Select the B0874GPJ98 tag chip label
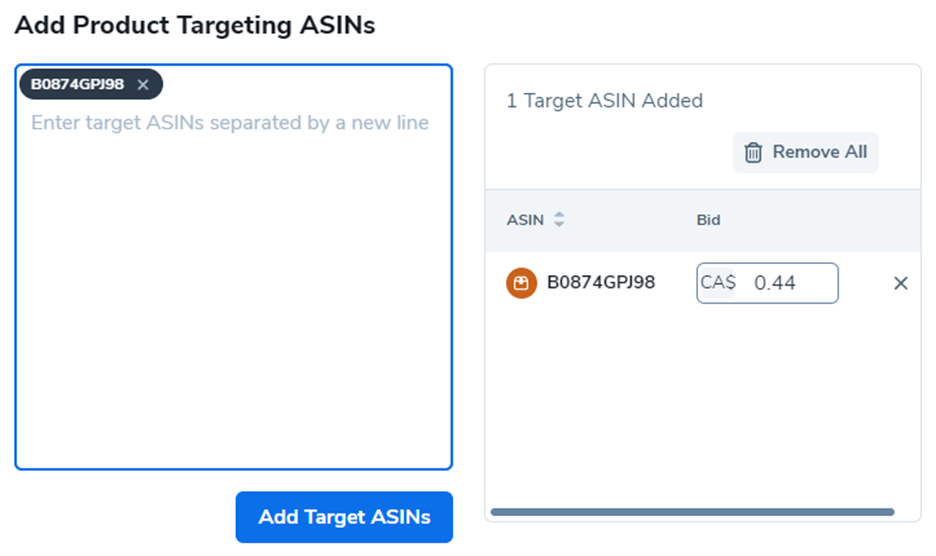936x556 pixels. coord(77,85)
